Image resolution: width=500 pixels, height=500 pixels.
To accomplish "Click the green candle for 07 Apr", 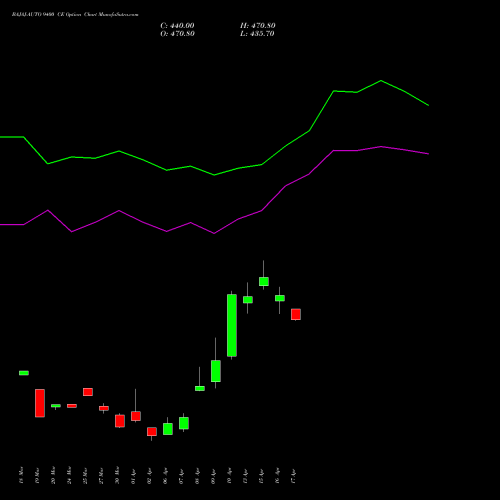I will pos(184,423).
